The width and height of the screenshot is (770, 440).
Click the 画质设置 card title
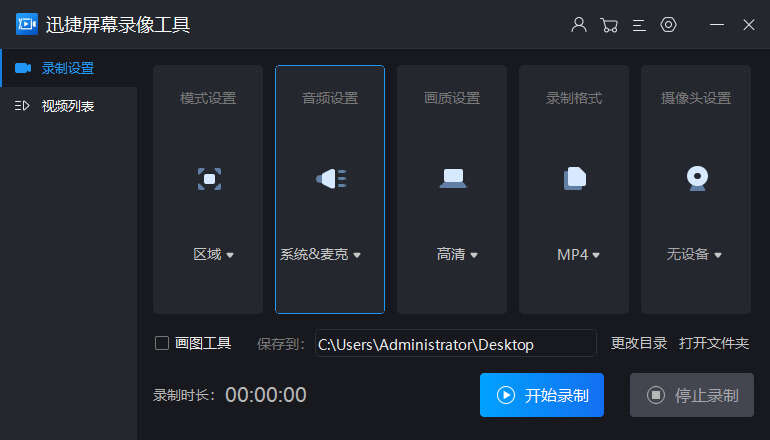tap(452, 98)
